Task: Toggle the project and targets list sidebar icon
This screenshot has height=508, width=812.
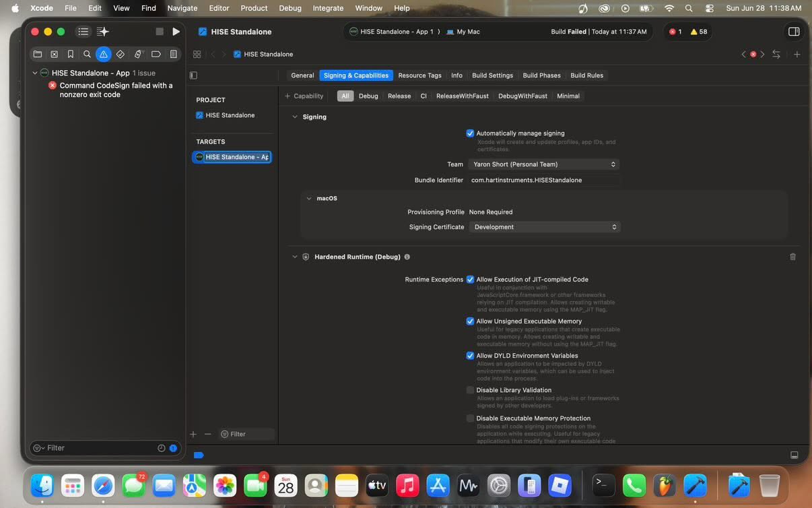Action: click(x=194, y=75)
